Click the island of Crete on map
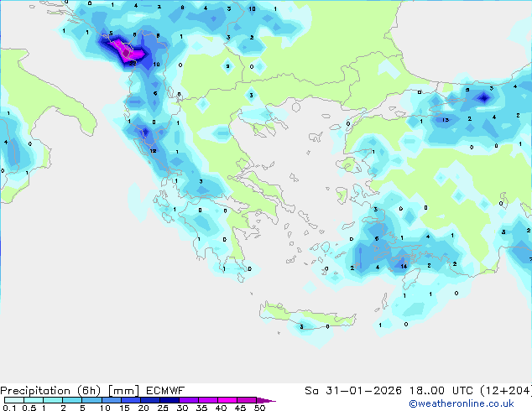532x411 pixels. click(x=307, y=317)
